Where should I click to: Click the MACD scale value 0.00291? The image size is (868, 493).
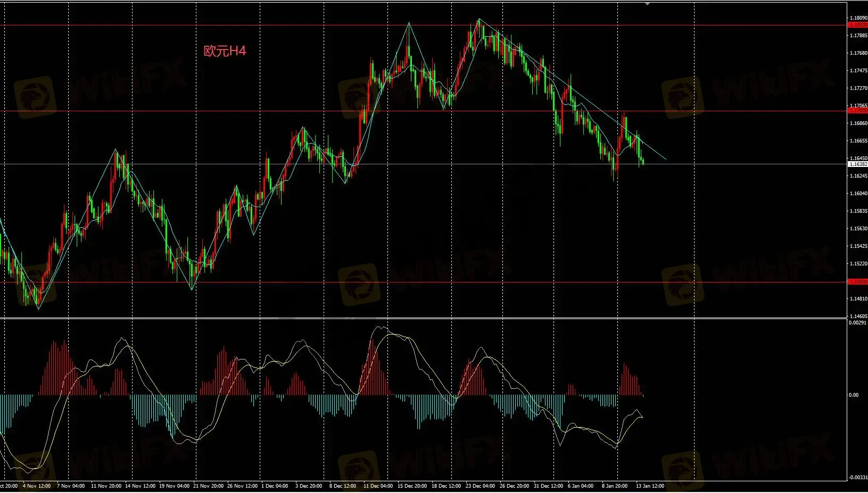857,323
